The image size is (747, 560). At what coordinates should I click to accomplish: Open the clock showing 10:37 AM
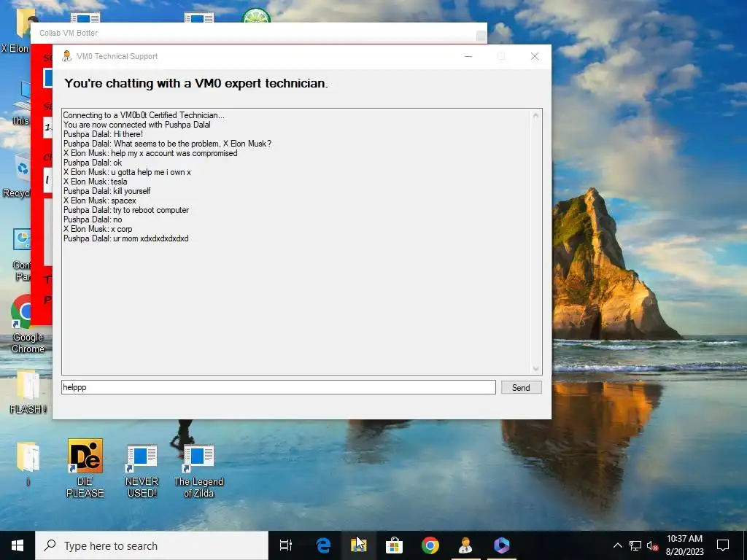coord(684,545)
